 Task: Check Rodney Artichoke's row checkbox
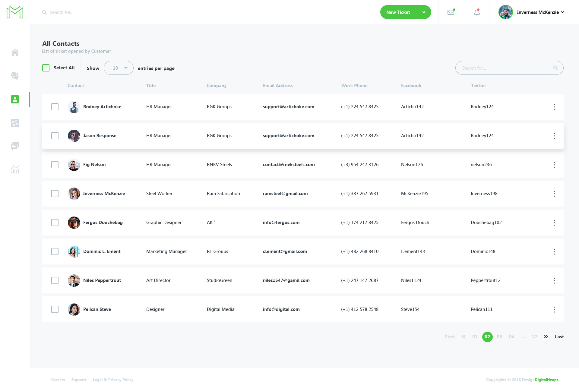(x=55, y=107)
